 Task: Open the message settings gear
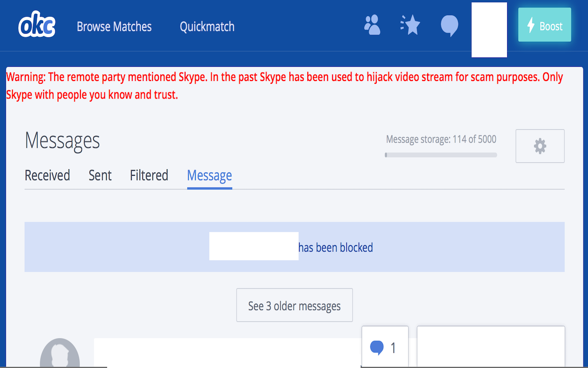click(x=540, y=146)
